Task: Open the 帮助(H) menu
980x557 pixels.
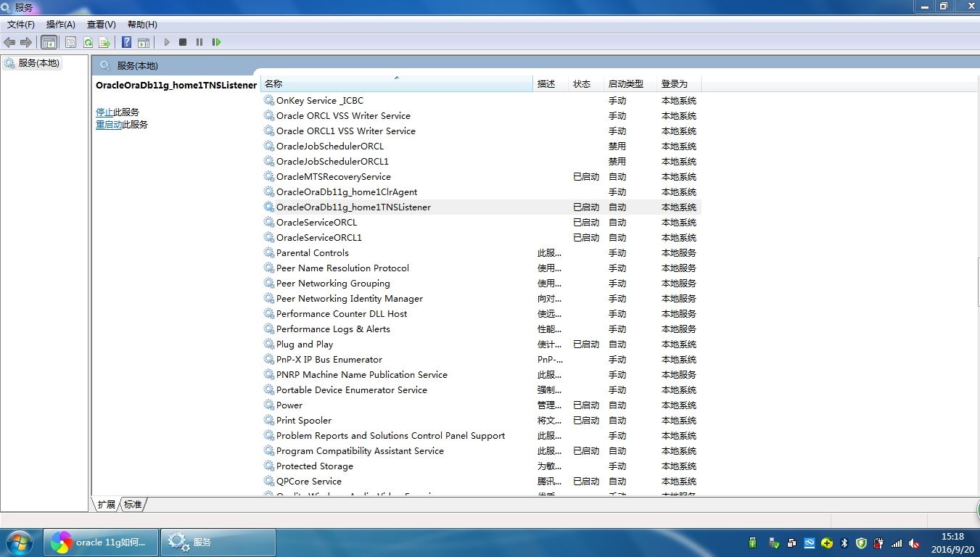Action: (x=142, y=24)
